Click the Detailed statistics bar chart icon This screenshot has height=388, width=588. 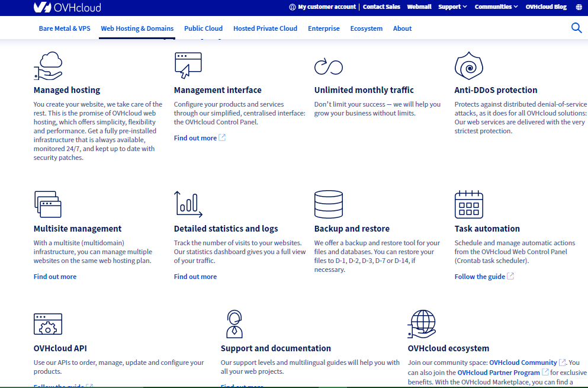pos(188,204)
